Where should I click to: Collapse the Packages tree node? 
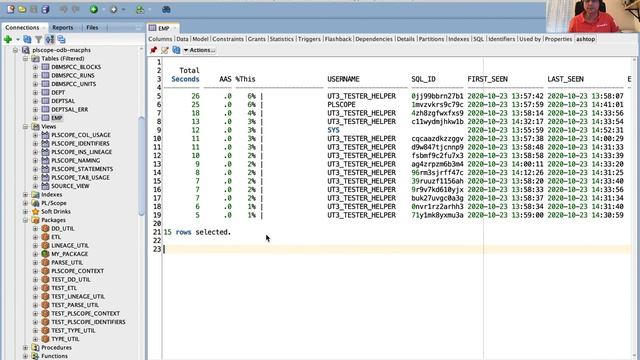pos(25,220)
